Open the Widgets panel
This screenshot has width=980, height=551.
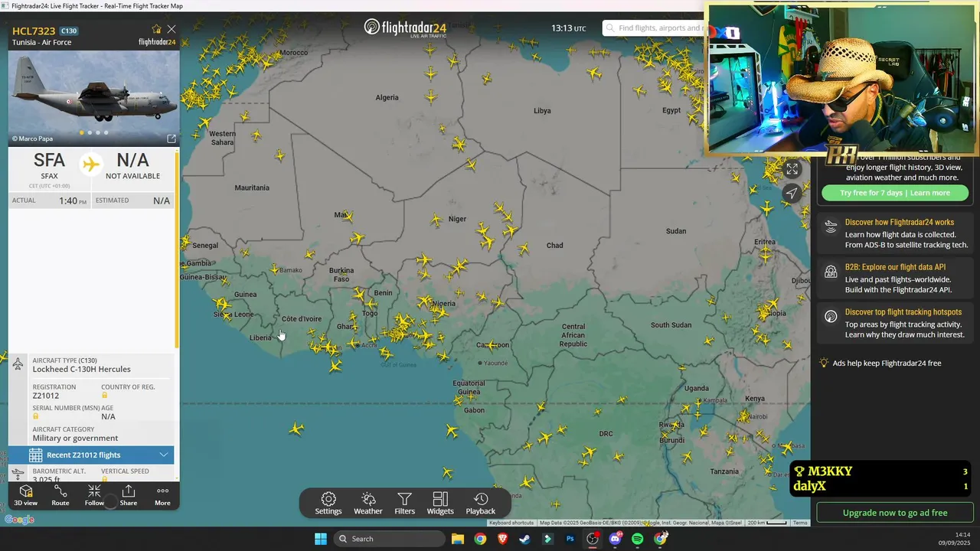[440, 504]
